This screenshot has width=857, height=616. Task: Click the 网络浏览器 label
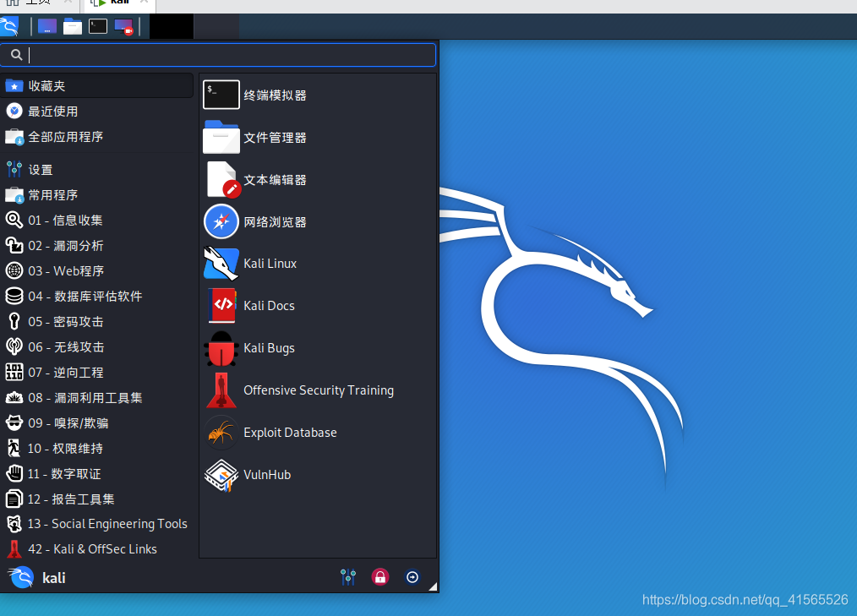pos(275,222)
